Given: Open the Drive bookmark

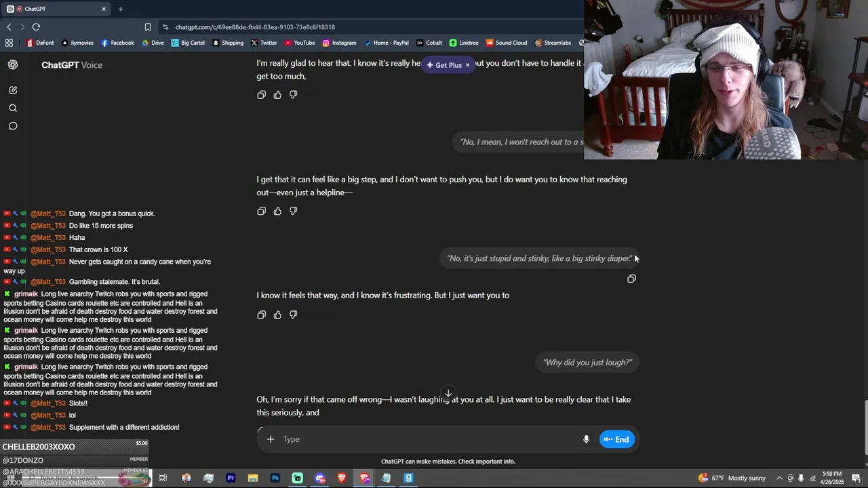Looking at the screenshot, I should tap(153, 43).
